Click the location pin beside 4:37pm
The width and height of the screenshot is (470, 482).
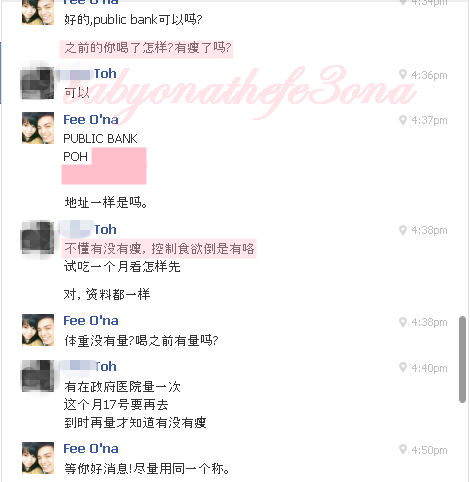point(403,120)
